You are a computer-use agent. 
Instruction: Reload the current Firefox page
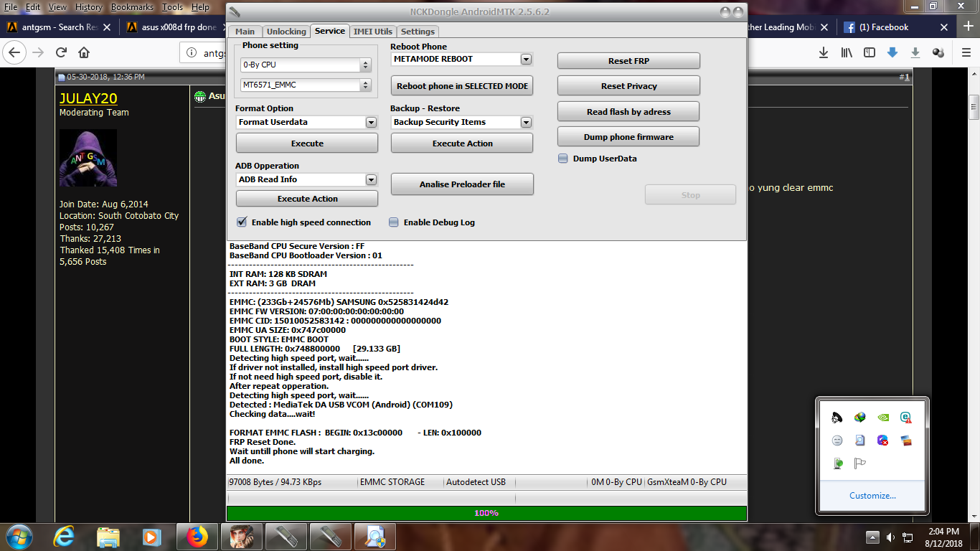[62, 52]
